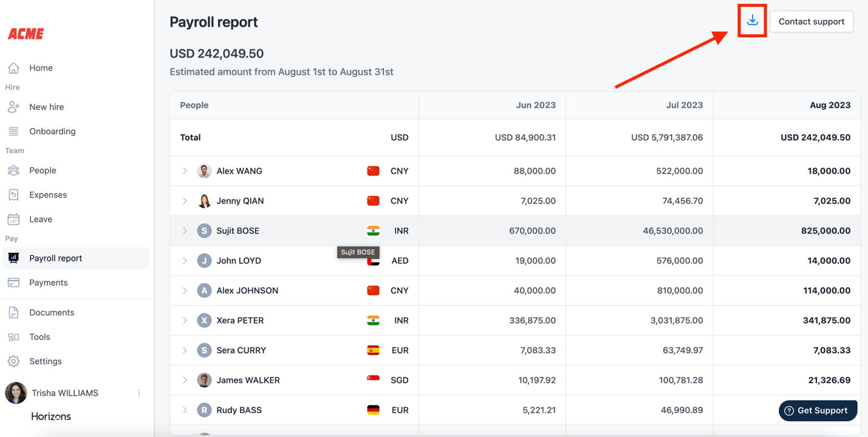The height and width of the screenshot is (437, 868).
Task: Click the Home house icon in sidebar
Action: [x=13, y=68]
